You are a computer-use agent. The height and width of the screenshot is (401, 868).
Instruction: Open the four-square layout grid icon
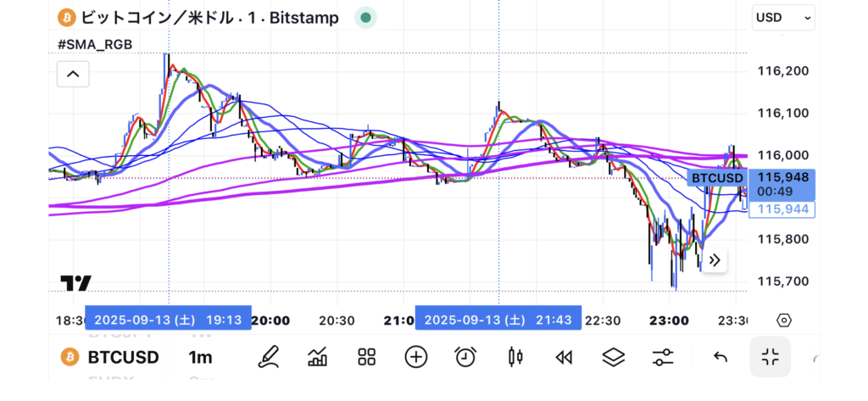pos(366,357)
